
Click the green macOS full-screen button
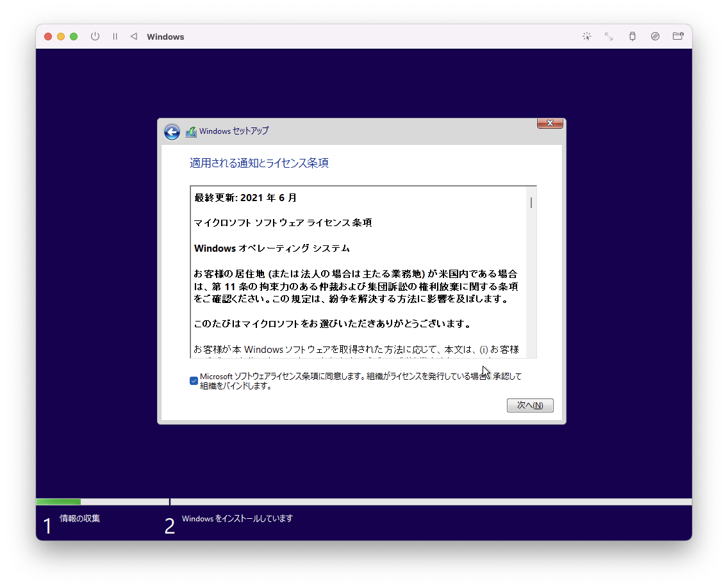pyautogui.click(x=74, y=37)
